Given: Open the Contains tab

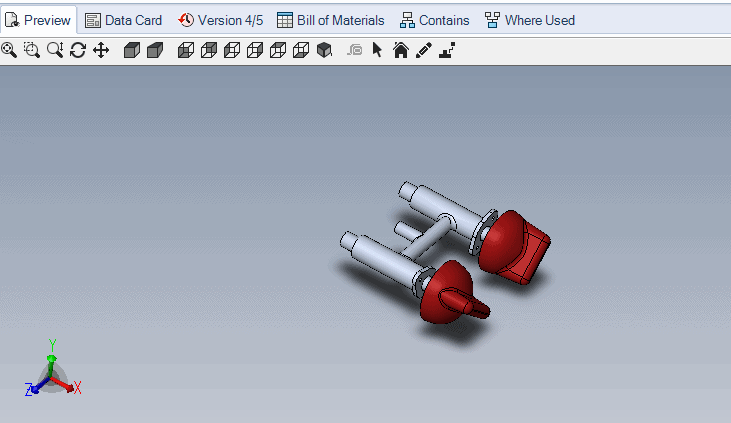Looking at the screenshot, I should click(x=434, y=20).
